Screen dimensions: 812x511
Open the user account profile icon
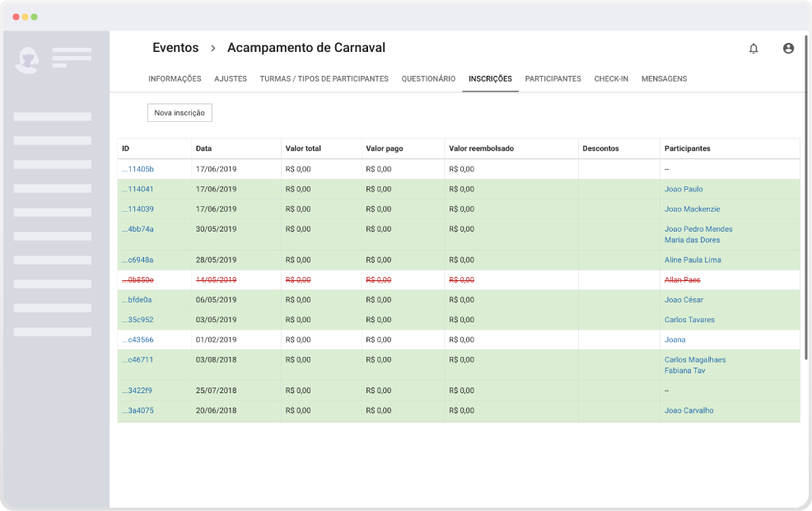click(x=788, y=48)
